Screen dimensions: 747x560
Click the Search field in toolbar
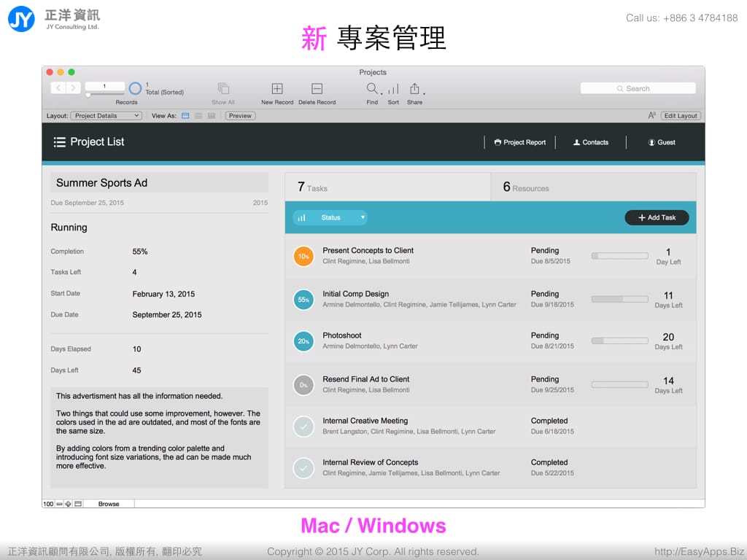(x=638, y=88)
